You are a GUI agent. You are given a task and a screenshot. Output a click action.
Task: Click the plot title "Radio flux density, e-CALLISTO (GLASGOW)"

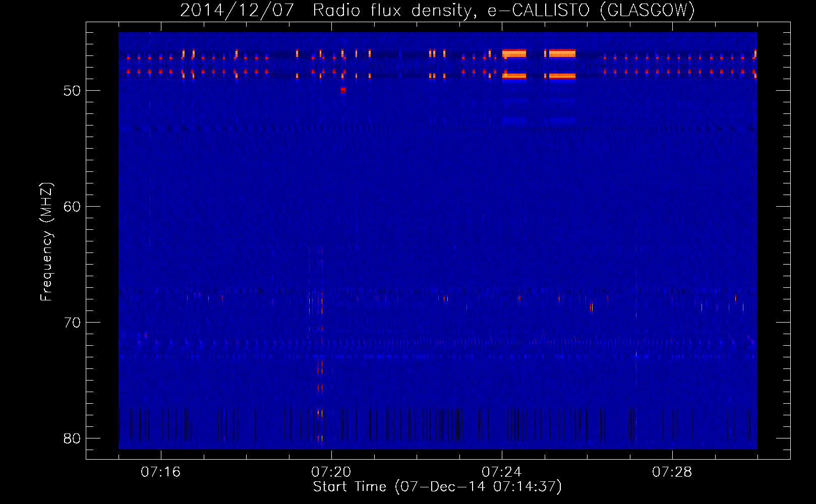click(x=504, y=10)
